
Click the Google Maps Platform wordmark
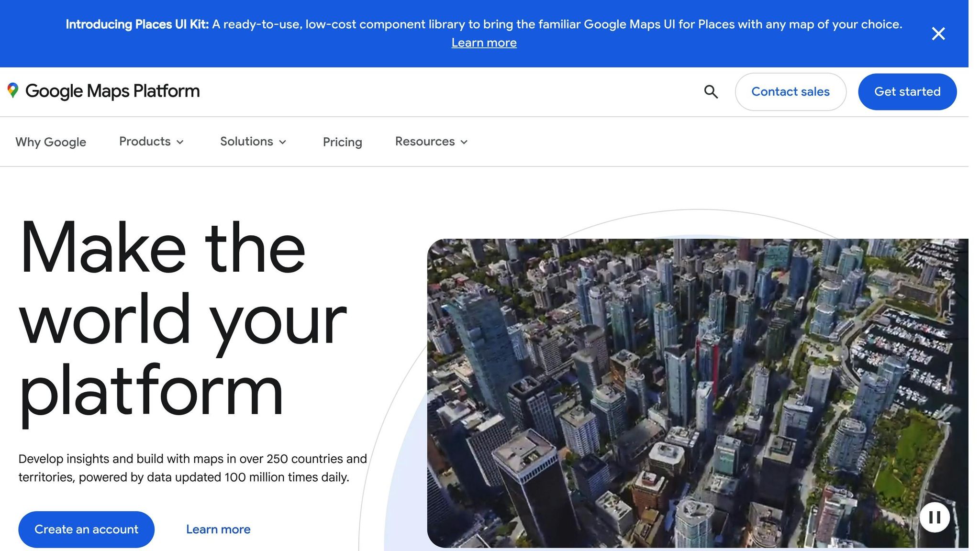[x=112, y=91]
